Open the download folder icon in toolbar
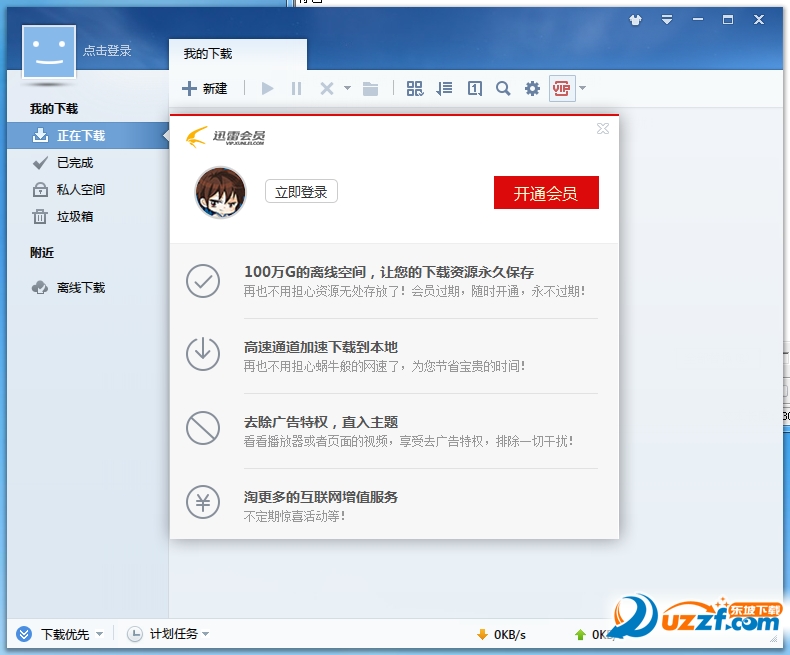Screen dimensions: 790x655 (370, 89)
